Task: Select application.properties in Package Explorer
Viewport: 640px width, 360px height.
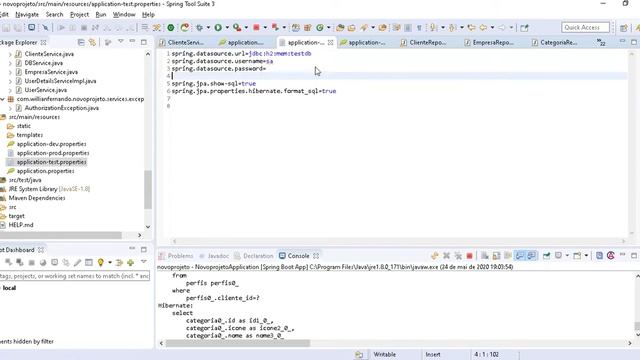Action: pyautogui.click(x=45, y=171)
